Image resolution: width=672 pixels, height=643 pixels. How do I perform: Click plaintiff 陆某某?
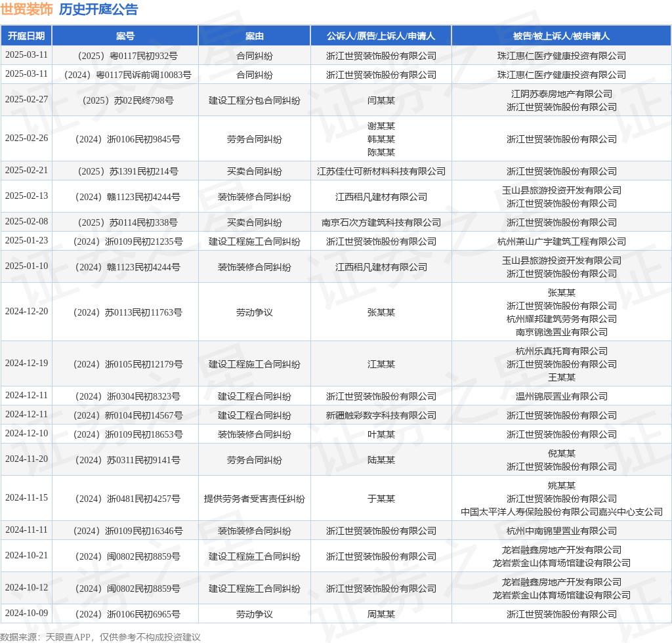381,460
